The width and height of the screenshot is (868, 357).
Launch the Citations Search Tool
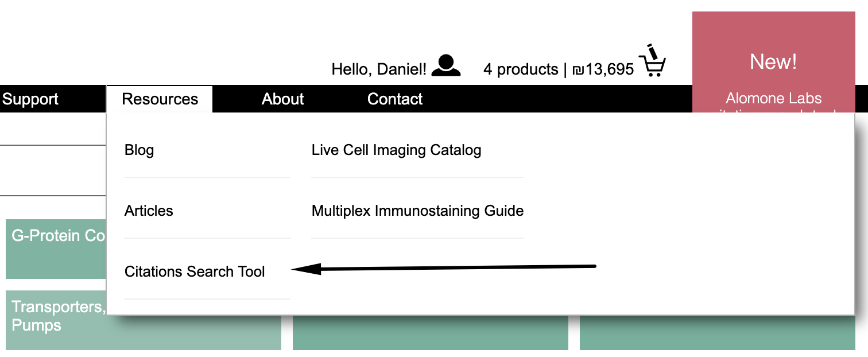195,271
